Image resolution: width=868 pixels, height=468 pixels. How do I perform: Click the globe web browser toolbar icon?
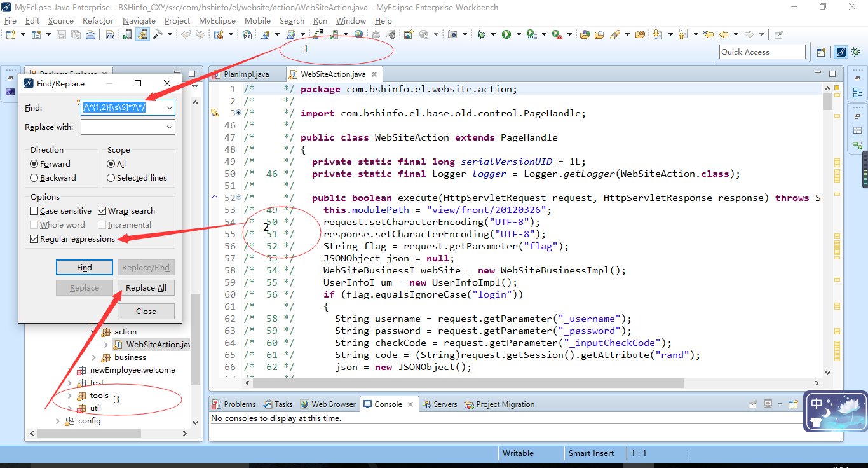[359, 34]
